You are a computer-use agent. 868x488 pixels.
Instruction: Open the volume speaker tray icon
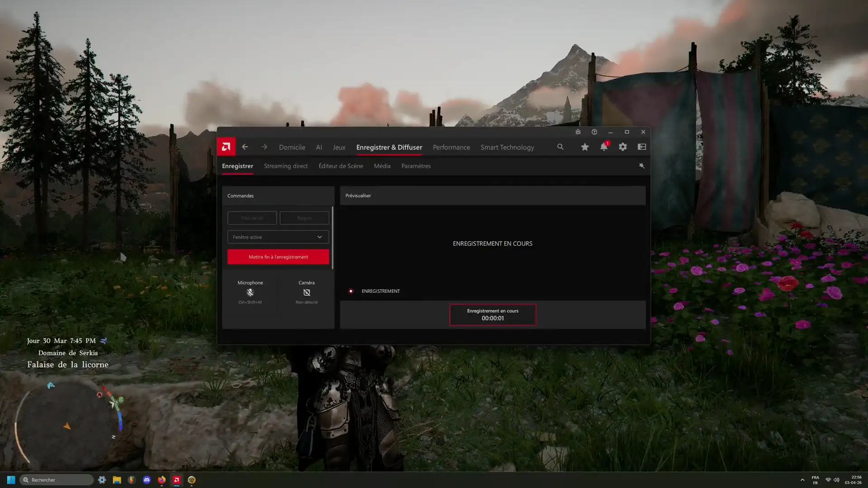(x=836, y=480)
